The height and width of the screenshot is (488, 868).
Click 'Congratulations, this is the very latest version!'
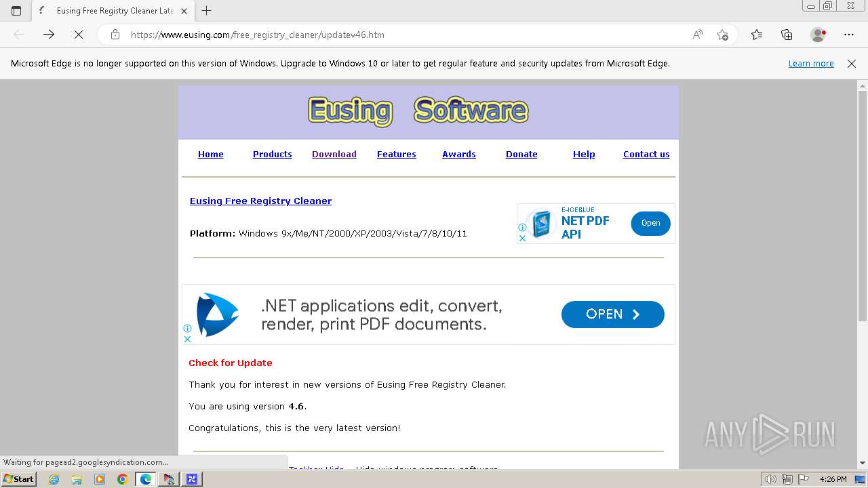[294, 428]
